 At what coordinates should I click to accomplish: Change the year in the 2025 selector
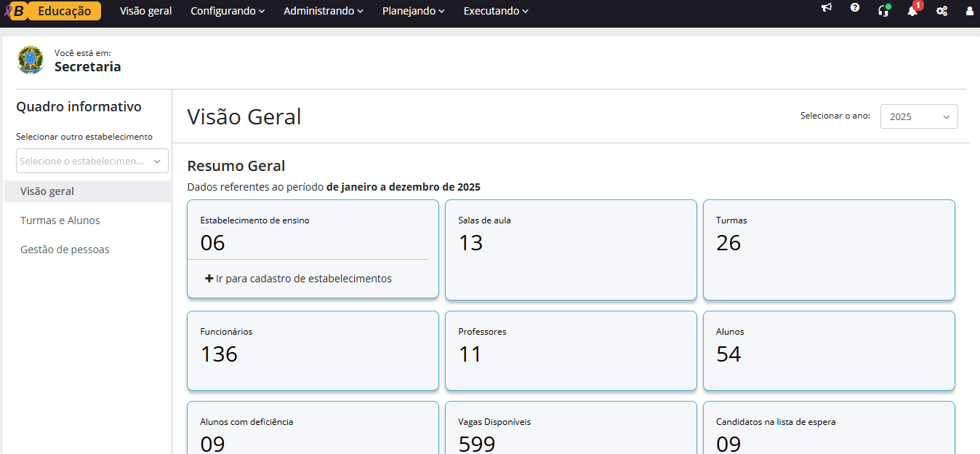tap(918, 116)
